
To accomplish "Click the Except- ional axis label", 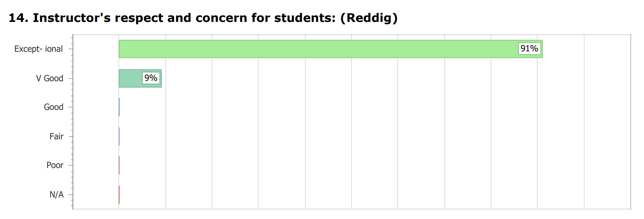I will [39, 49].
